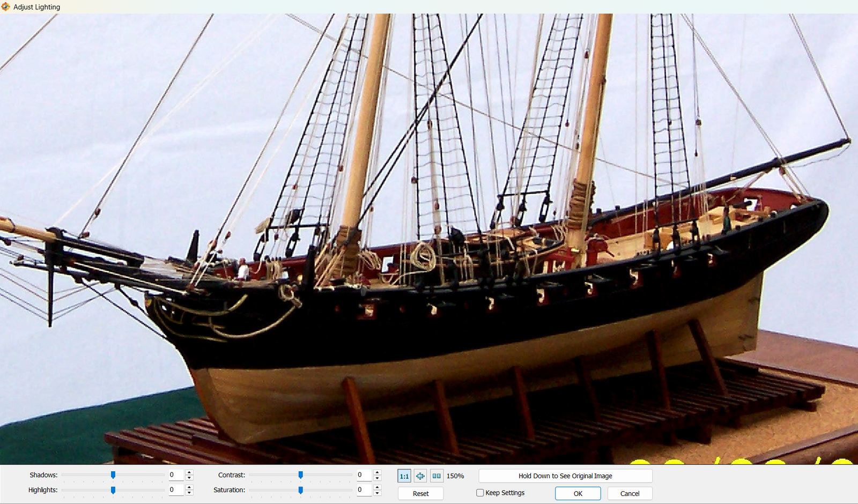Decrease Highlights value with down arrow
The image size is (858, 504).
[189, 493]
